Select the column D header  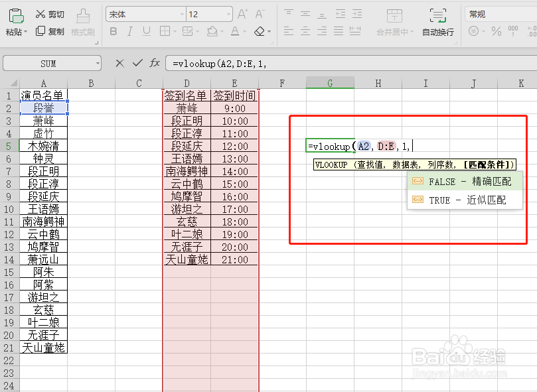tap(187, 83)
